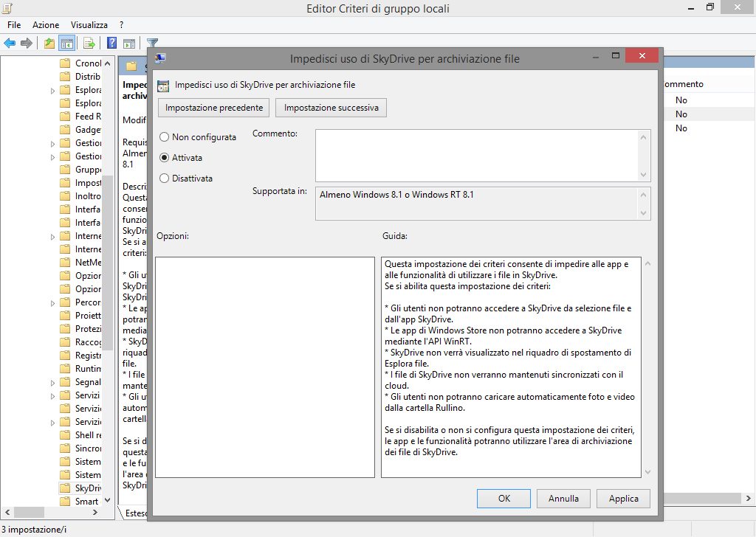The width and height of the screenshot is (756, 537).
Task: Click the grey Forward arrow in toolbar
Action: [x=27, y=43]
